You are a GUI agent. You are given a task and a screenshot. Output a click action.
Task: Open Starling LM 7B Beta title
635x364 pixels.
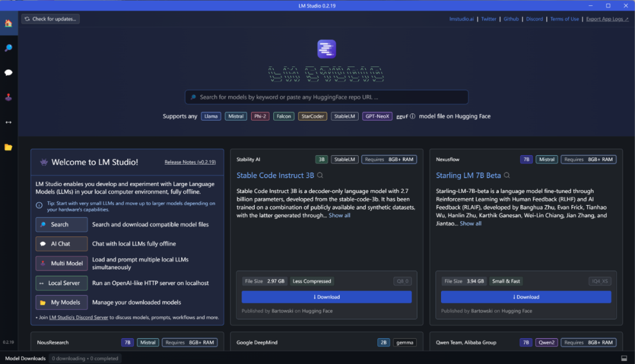click(x=468, y=175)
